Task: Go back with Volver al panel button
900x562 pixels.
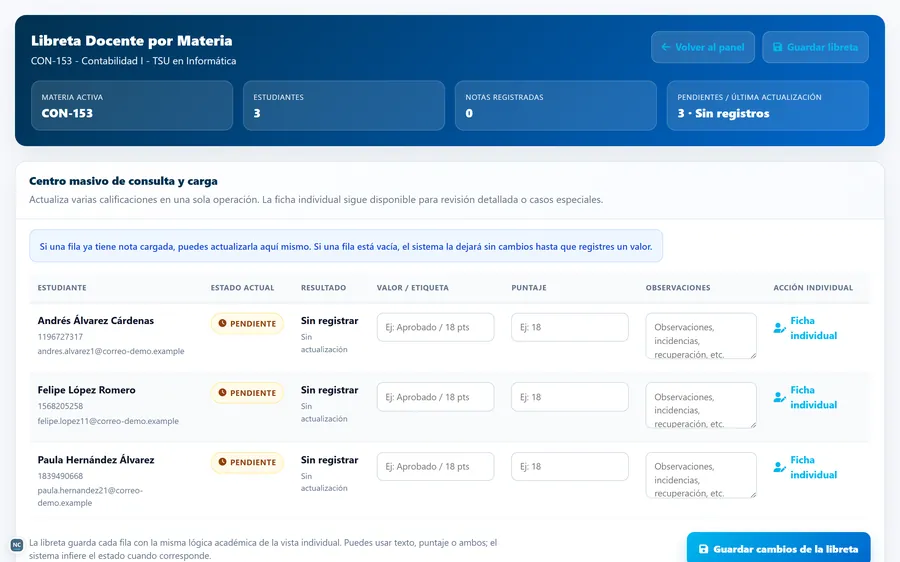Action: pyautogui.click(x=703, y=47)
